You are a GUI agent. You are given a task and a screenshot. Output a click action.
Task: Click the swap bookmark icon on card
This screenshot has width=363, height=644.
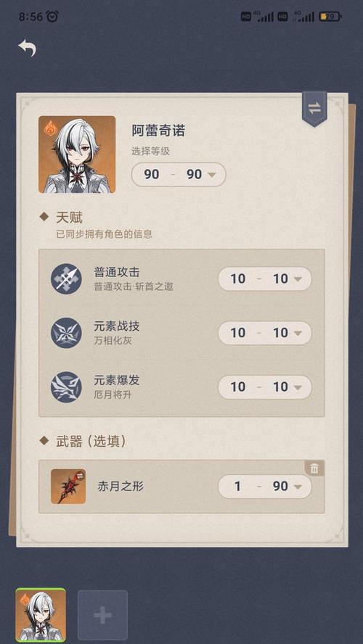coord(314,109)
